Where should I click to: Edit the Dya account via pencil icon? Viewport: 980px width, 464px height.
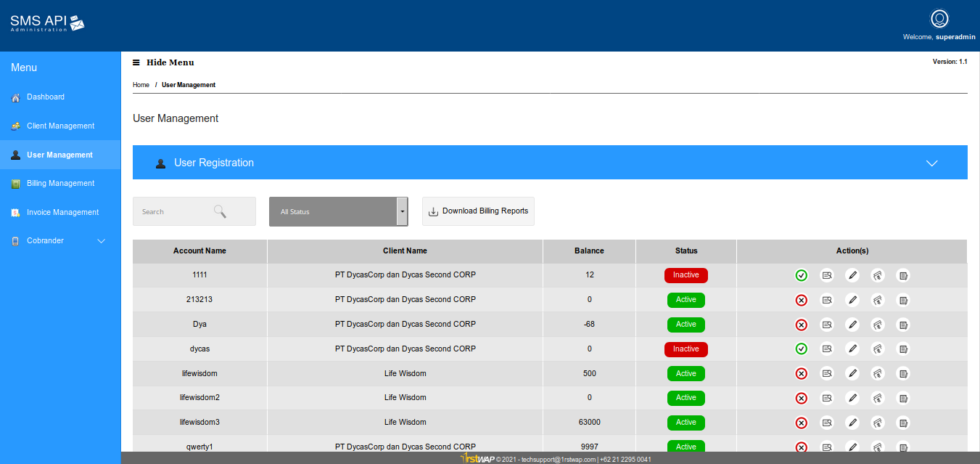click(852, 325)
